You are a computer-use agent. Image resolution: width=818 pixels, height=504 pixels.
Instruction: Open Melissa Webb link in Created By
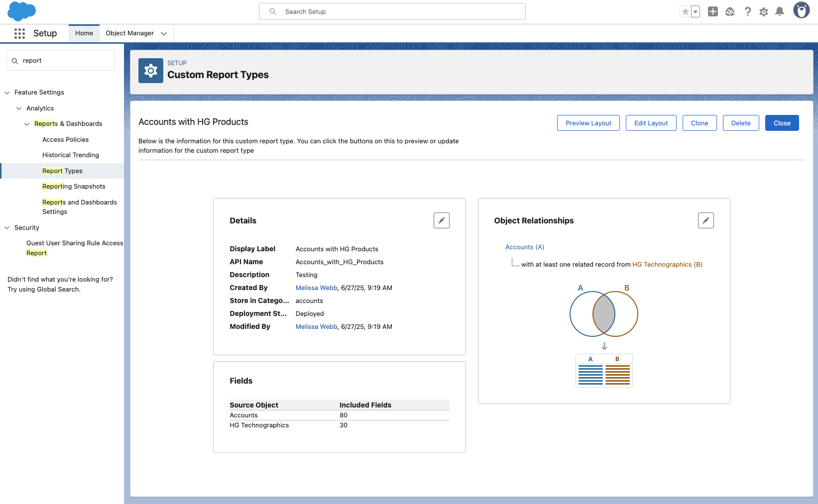pyautogui.click(x=317, y=288)
